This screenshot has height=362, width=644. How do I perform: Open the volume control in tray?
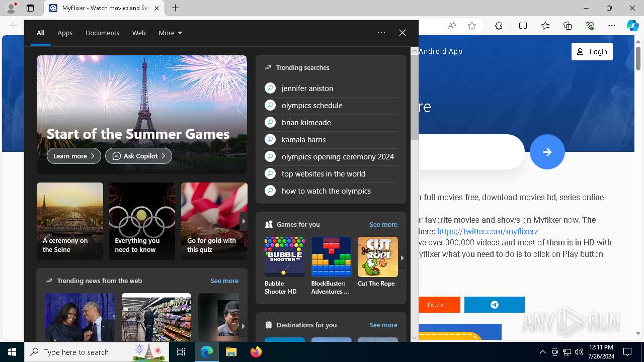click(579, 352)
